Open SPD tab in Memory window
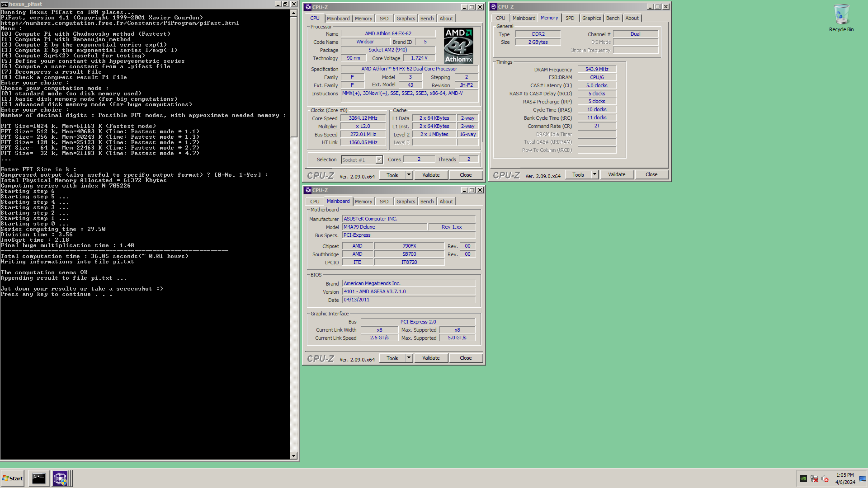868x488 pixels. coord(570,18)
